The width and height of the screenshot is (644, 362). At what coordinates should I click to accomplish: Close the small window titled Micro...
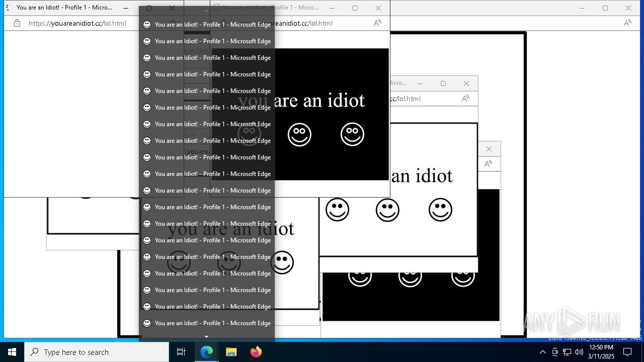click(466, 83)
